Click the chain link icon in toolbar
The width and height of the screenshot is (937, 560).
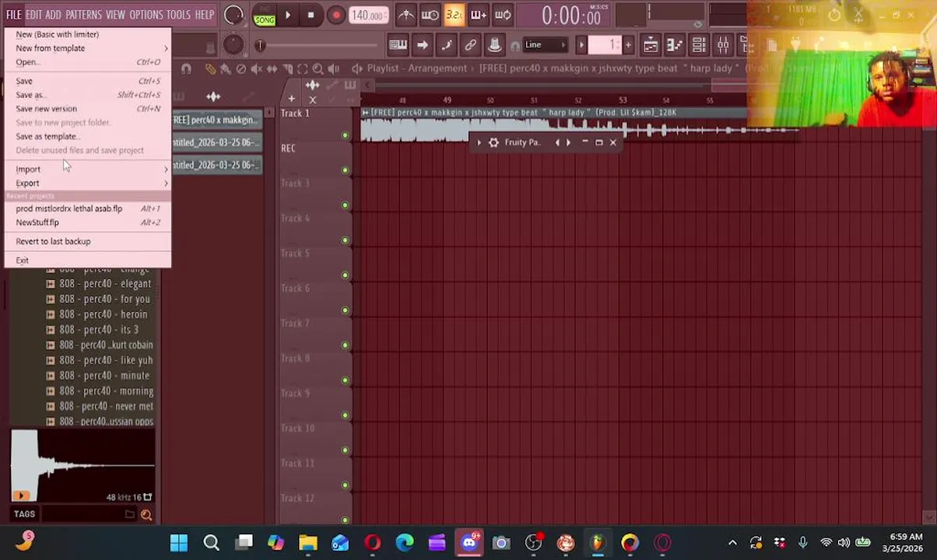470,45
